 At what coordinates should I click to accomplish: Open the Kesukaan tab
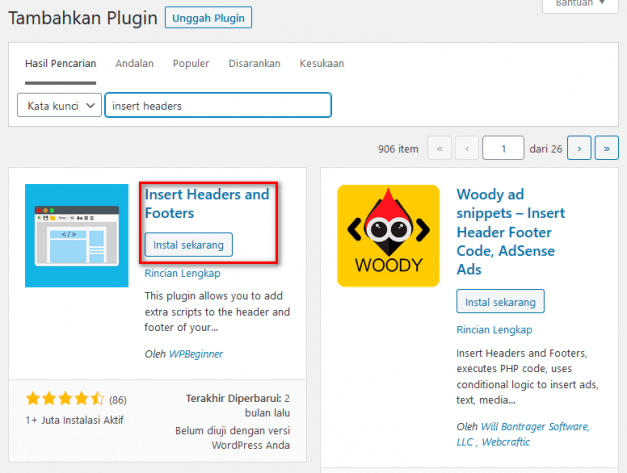pos(322,64)
